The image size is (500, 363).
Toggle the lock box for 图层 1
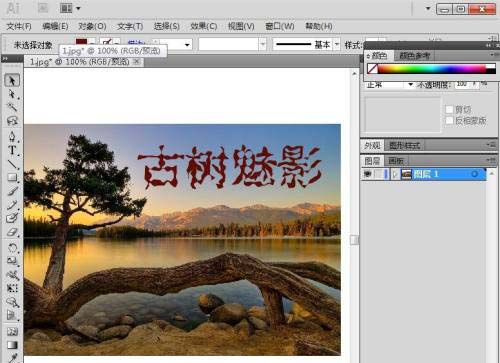tap(379, 174)
